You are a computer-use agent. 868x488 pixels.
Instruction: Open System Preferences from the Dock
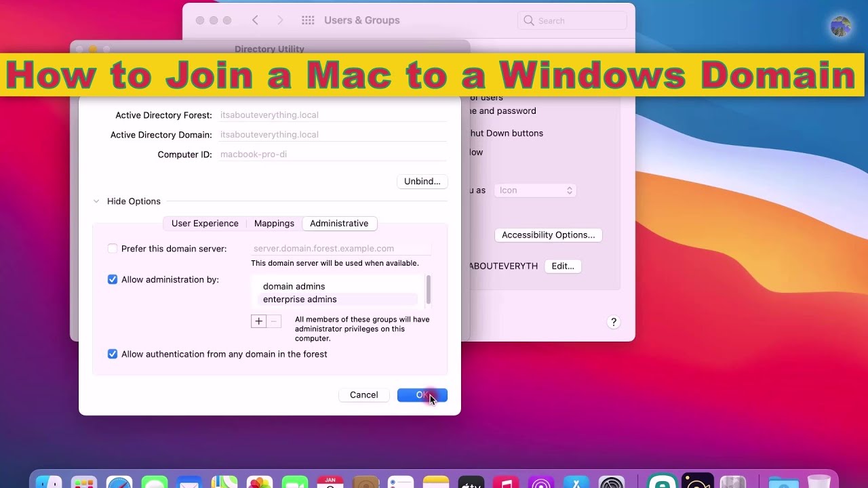612,483
